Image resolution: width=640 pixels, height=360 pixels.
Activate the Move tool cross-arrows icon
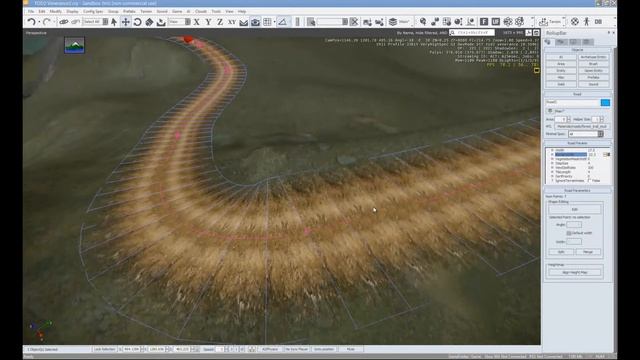(x=126, y=22)
